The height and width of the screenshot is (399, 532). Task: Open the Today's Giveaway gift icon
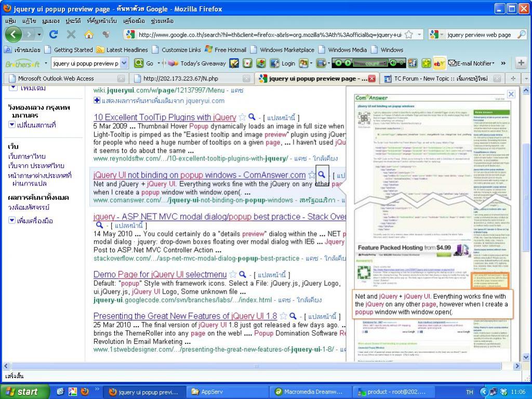click(174, 63)
